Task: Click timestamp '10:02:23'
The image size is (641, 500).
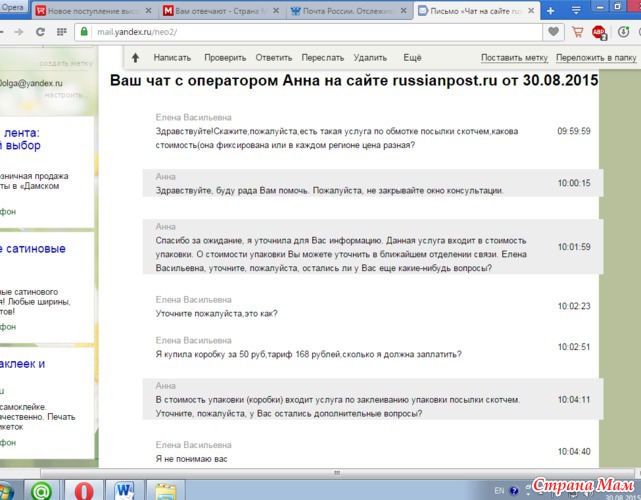Action: point(574,306)
